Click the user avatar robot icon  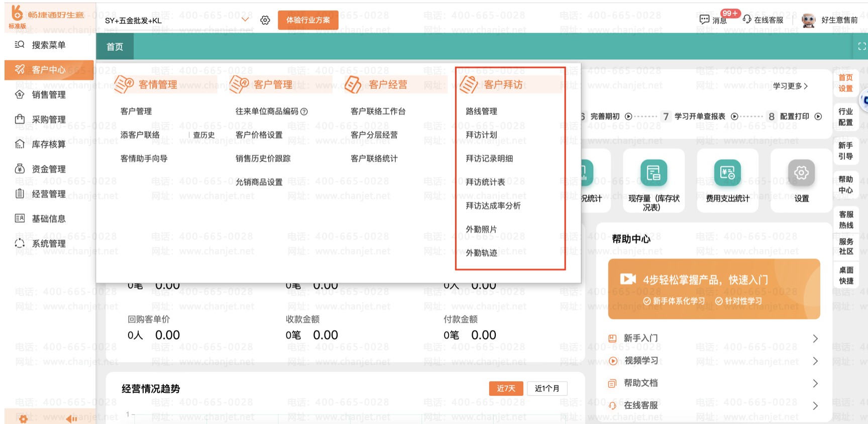click(x=808, y=20)
